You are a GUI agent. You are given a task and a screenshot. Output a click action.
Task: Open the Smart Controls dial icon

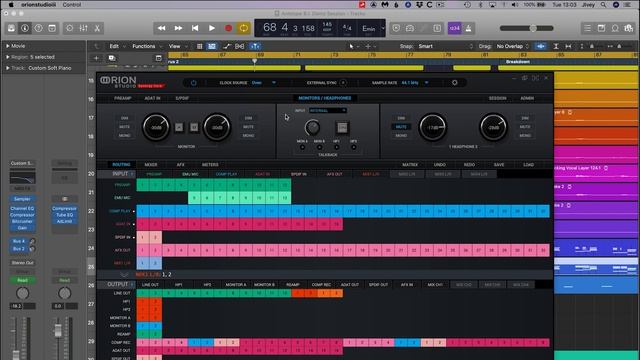pos(70,28)
